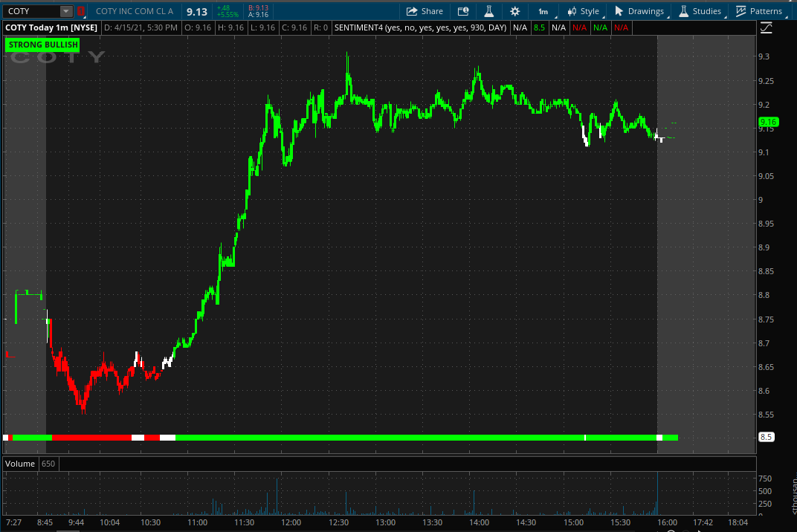797x532 pixels.
Task: Click the bid value B: 9.13
Action: click(x=258, y=8)
